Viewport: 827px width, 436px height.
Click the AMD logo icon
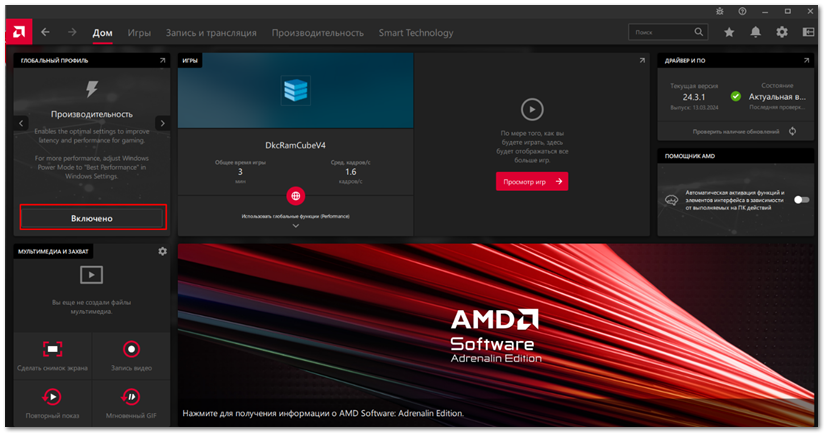[19, 32]
